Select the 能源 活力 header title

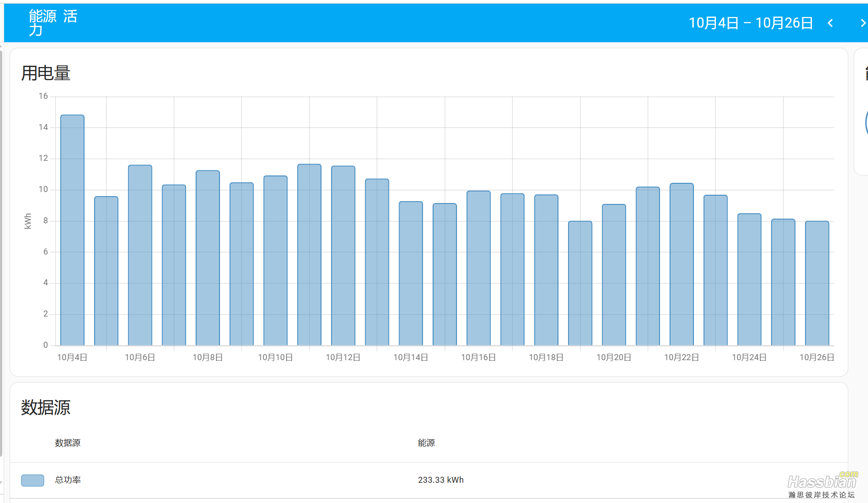coord(53,23)
